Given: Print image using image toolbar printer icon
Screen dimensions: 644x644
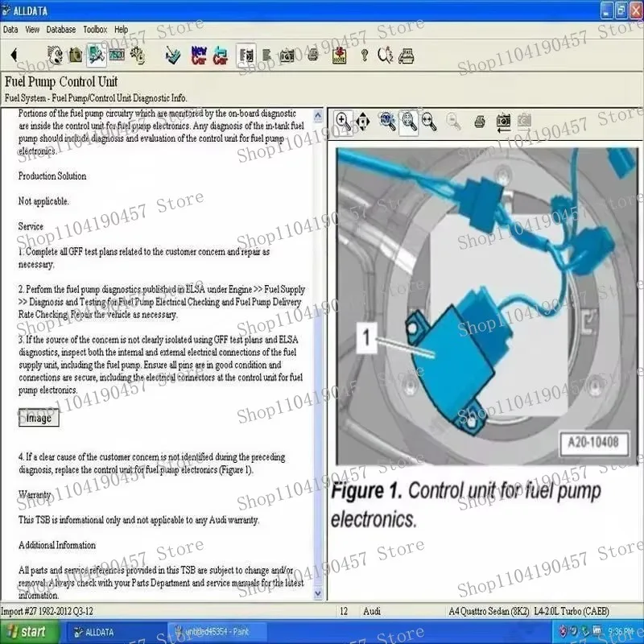Looking at the screenshot, I should [479, 122].
